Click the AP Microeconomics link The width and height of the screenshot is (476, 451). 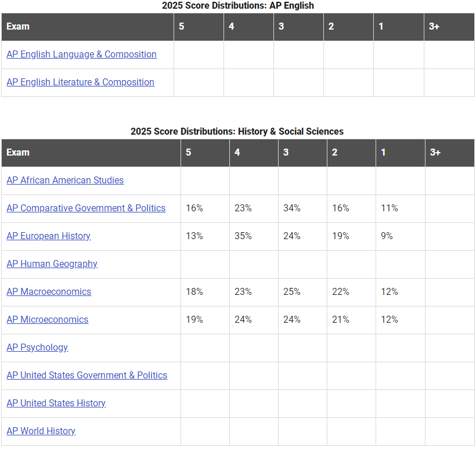pyautogui.click(x=48, y=320)
